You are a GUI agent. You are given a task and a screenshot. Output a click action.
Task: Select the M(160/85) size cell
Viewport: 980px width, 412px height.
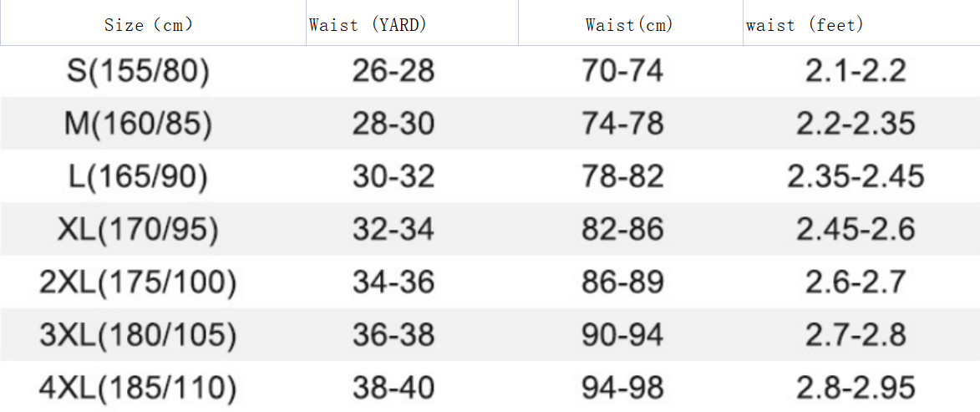click(x=138, y=124)
